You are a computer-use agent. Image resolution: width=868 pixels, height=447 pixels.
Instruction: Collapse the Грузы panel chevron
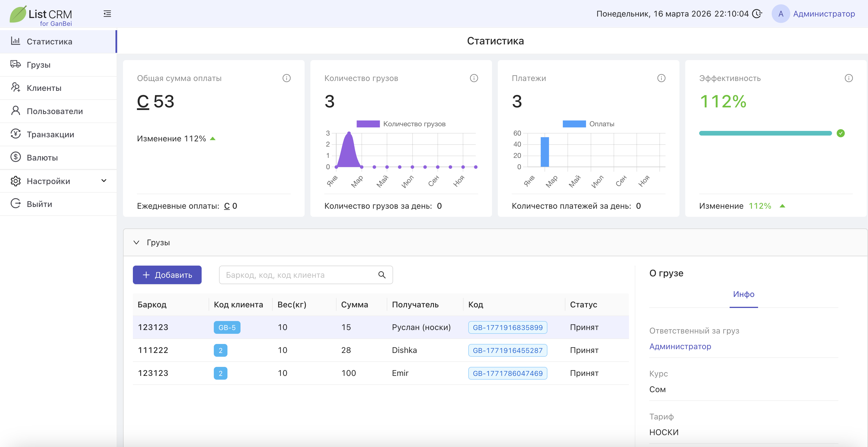(136, 242)
